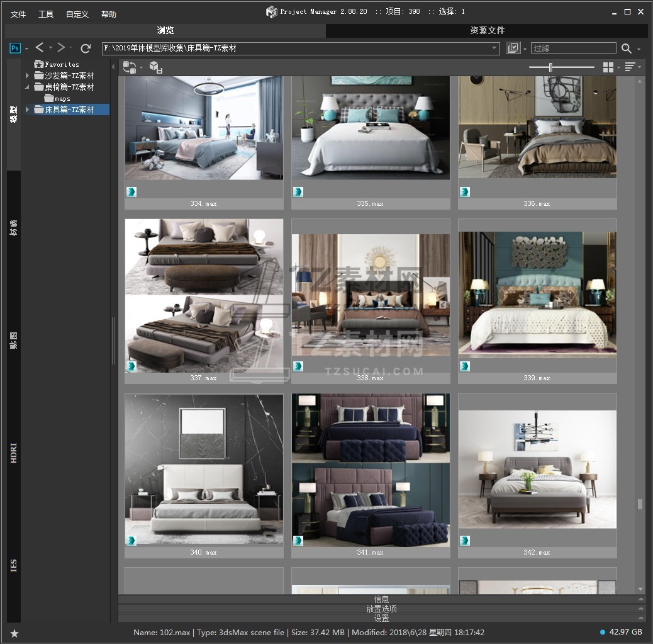Toggle the multi-select checkmark filter button

tap(513, 48)
